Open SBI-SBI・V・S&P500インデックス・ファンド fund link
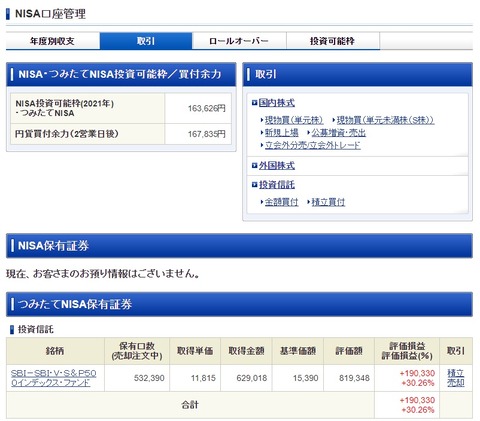Image resolution: width=480 pixels, height=421 pixels. pyautogui.click(x=53, y=378)
